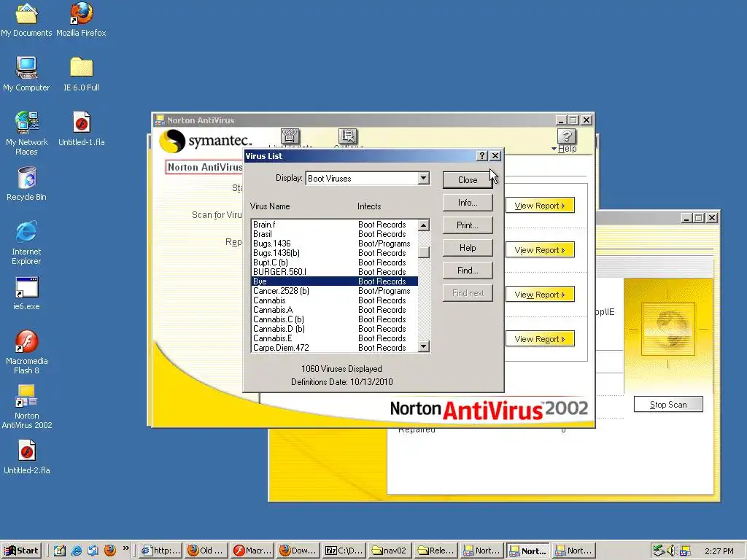The width and height of the screenshot is (747, 560).
Task: Switch to the Dow... taskbar button
Action: pos(298,551)
